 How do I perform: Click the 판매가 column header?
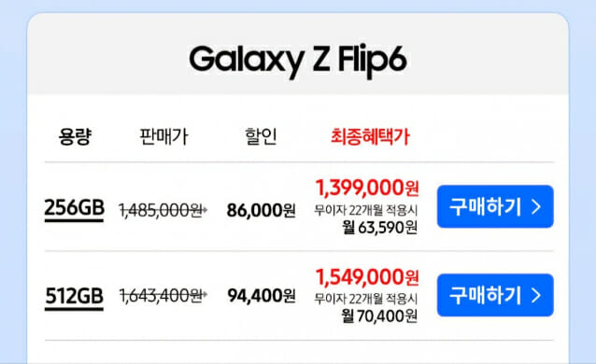point(163,136)
